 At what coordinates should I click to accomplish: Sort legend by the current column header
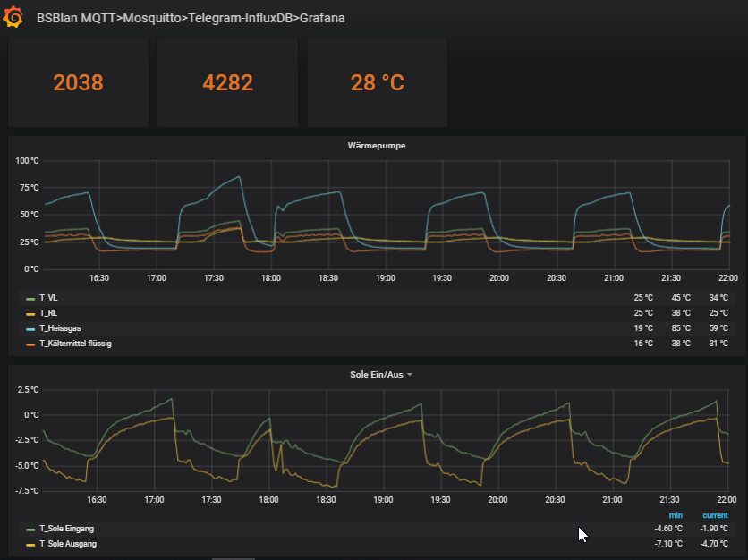(x=715, y=515)
